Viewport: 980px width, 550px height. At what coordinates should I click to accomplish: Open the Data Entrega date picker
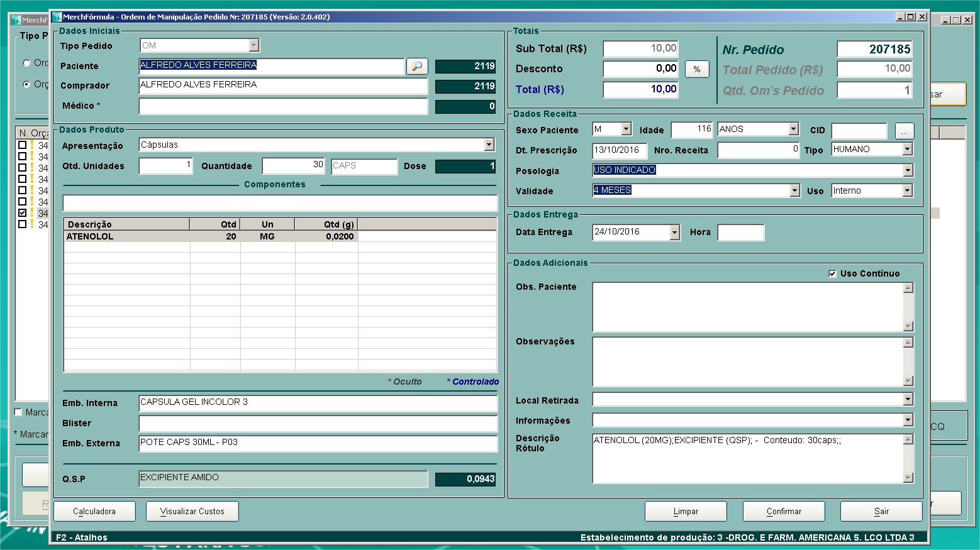tap(674, 233)
